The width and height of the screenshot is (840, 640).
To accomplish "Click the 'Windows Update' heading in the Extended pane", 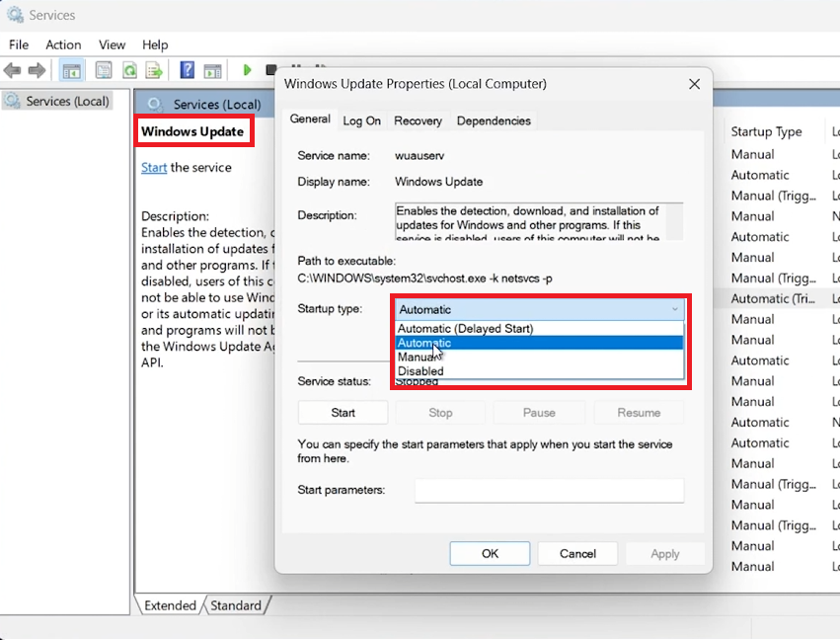I will pyautogui.click(x=192, y=131).
